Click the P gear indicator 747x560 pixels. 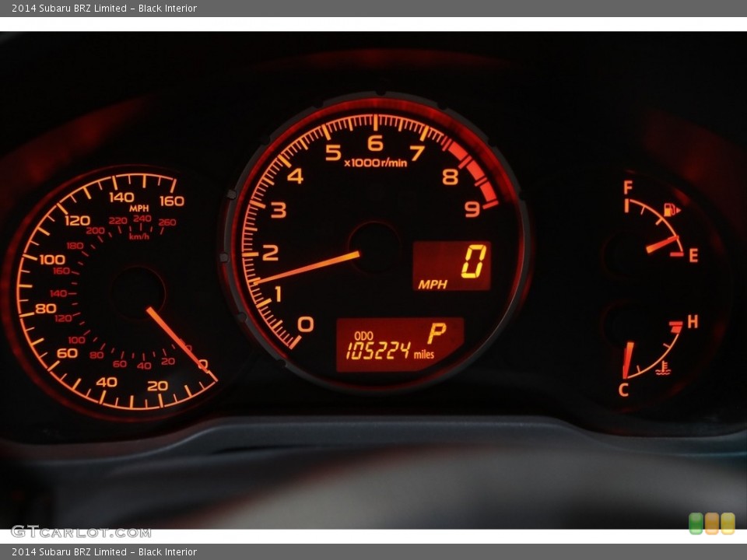point(437,333)
